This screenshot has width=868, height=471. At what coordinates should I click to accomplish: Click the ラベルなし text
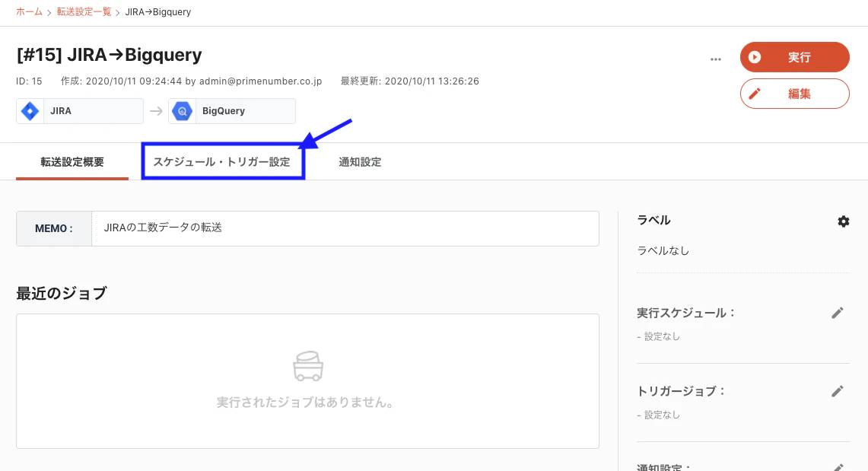[663, 251]
